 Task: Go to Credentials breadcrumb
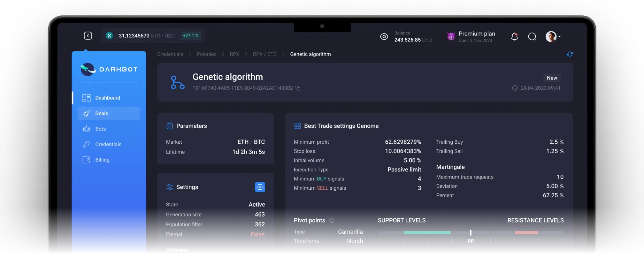[x=170, y=54]
